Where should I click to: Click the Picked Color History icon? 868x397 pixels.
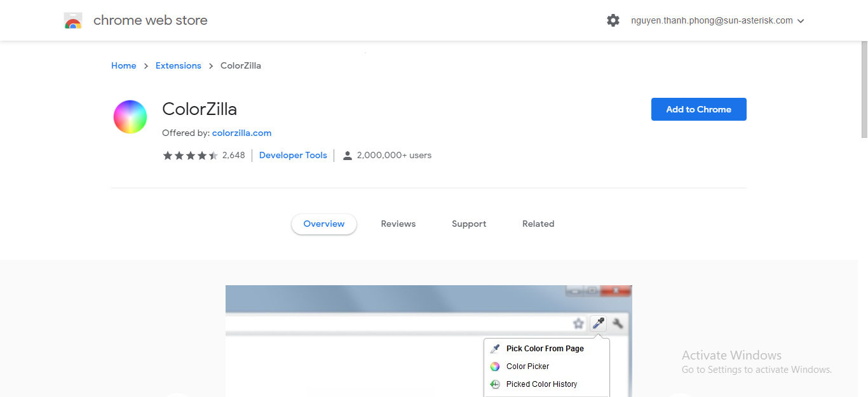point(495,384)
